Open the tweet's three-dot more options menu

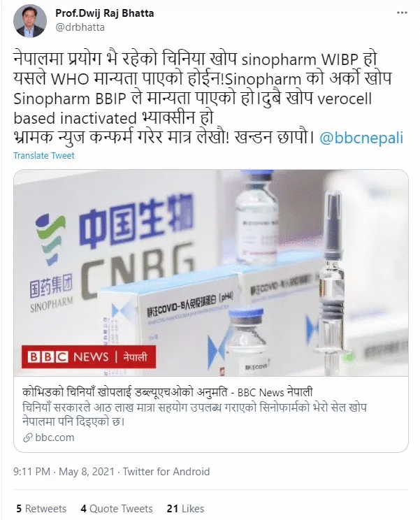[x=402, y=13]
